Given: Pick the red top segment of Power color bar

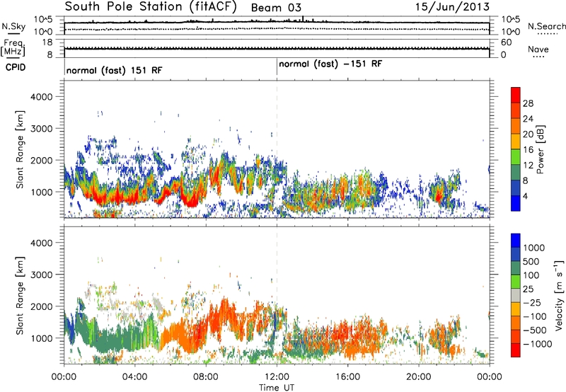Looking at the screenshot, I should point(516,95).
